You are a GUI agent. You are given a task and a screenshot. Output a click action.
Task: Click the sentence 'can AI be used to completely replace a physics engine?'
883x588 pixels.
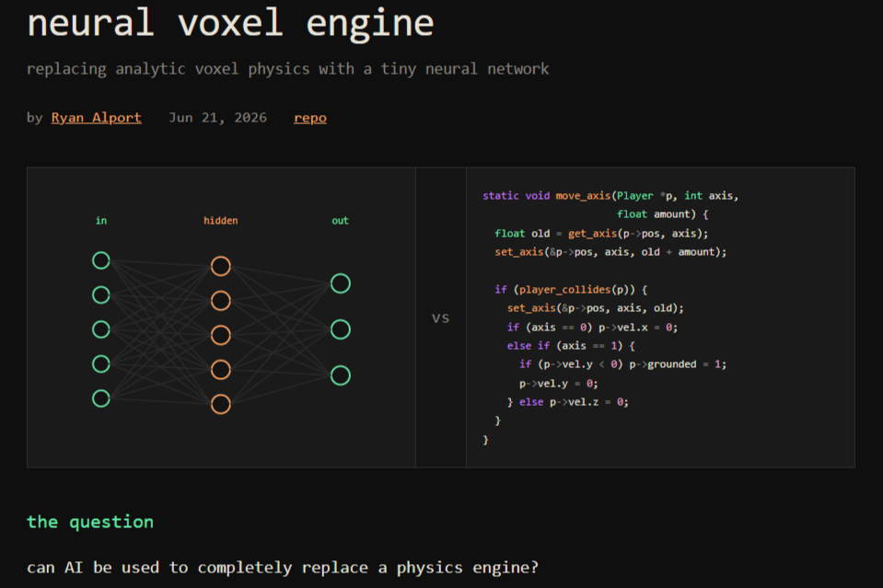coord(283,567)
